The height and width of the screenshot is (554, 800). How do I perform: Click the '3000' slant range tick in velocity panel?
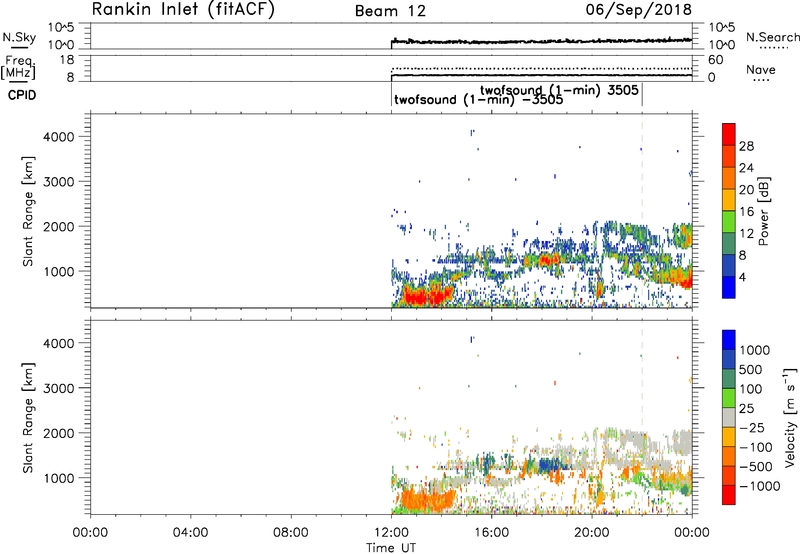(x=59, y=388)
